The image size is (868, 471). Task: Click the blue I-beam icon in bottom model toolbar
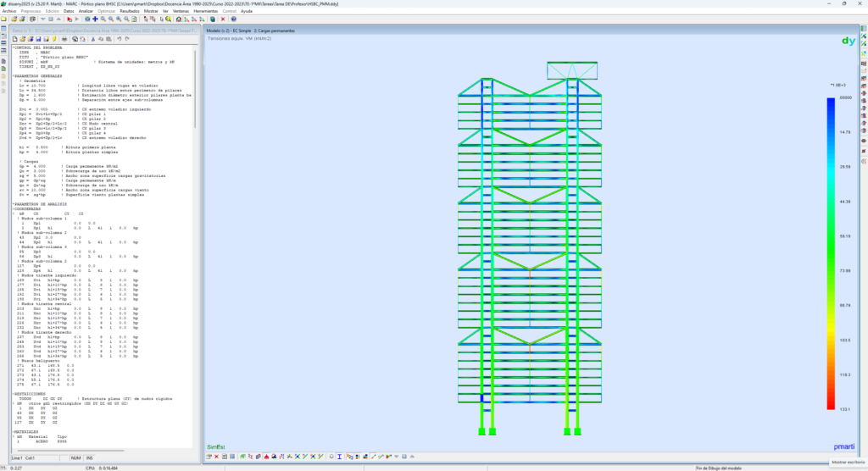339,457
